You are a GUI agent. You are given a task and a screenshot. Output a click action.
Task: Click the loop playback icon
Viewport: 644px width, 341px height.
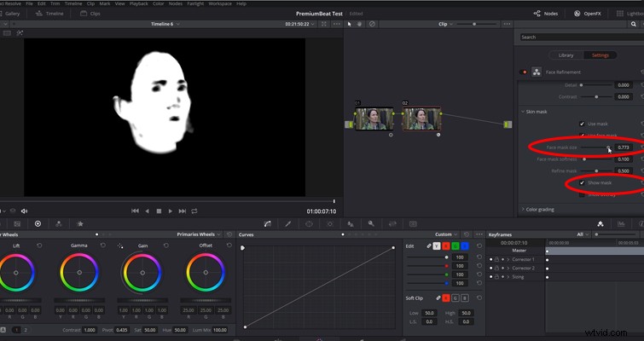(194, 211)
